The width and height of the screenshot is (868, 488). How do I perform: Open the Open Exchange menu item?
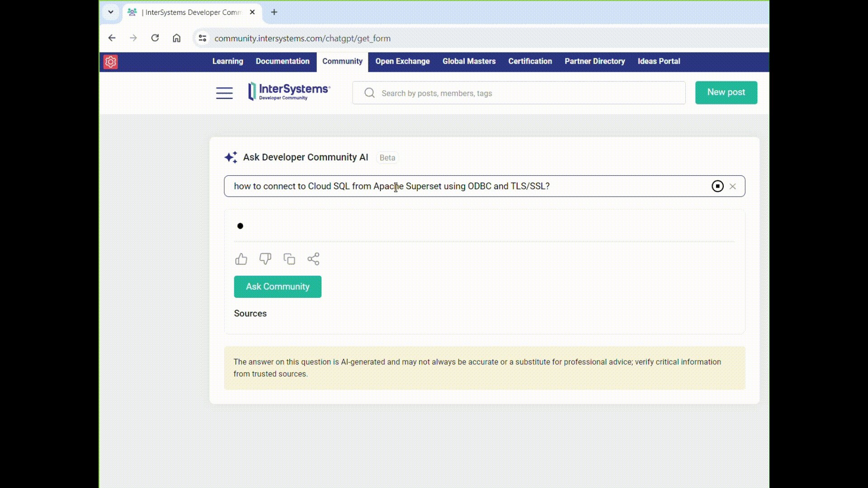[402, 61]
